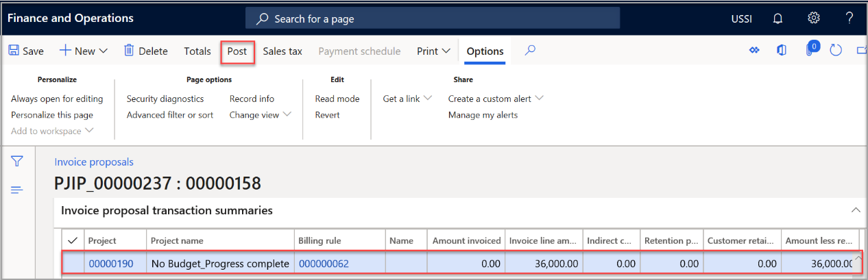Open the Print dropdown menu
Screen dimensions: 868x280
point(433,51)
